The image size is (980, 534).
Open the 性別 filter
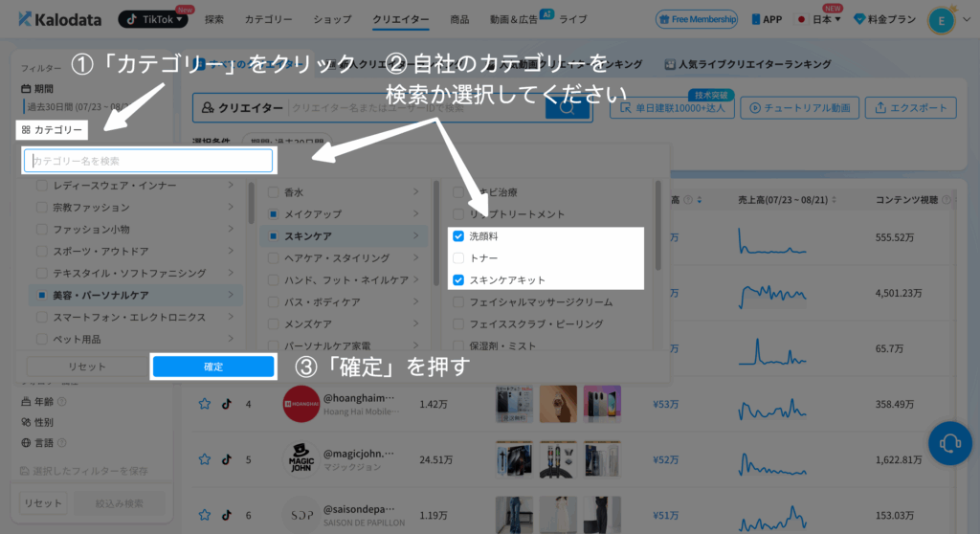click(x=37, y=422)
